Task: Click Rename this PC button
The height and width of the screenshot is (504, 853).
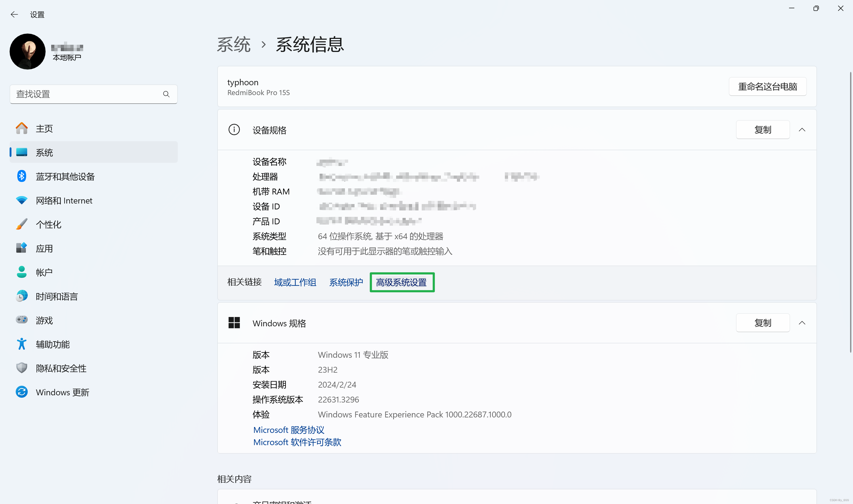Action: [767, 87]
